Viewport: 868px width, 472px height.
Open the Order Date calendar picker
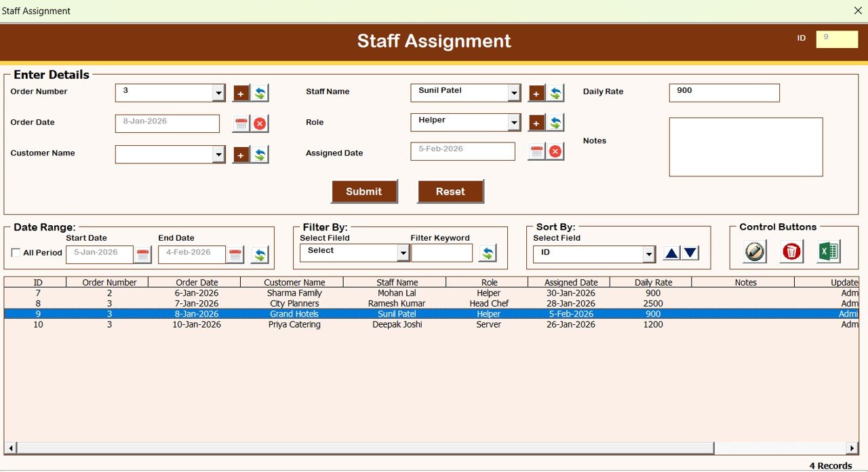241,123
